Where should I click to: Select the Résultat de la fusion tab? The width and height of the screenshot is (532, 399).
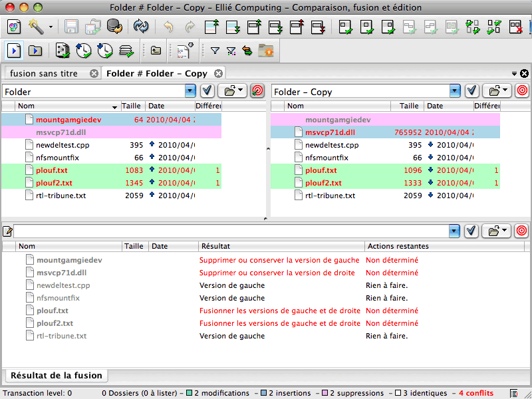click(56, 375)
